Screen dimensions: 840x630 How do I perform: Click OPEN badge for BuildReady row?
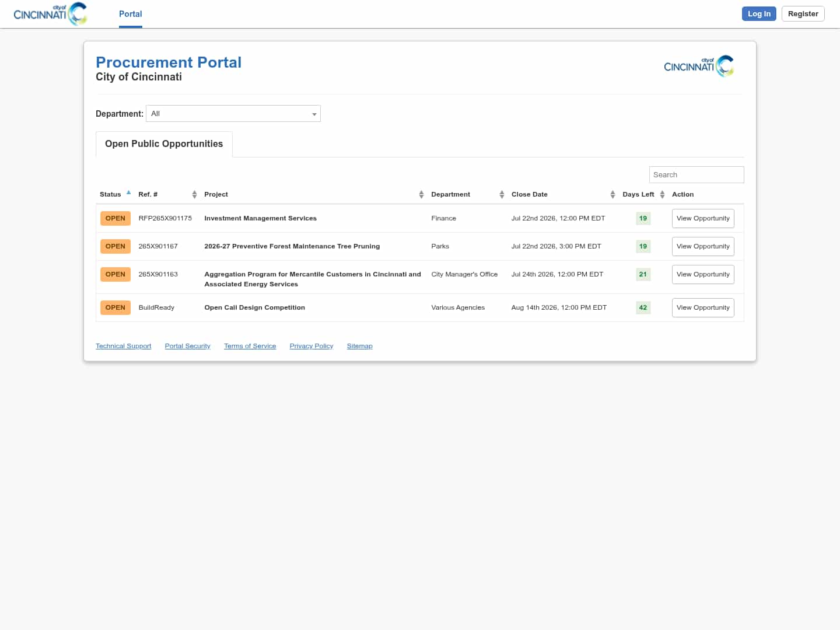click(116, 308)
